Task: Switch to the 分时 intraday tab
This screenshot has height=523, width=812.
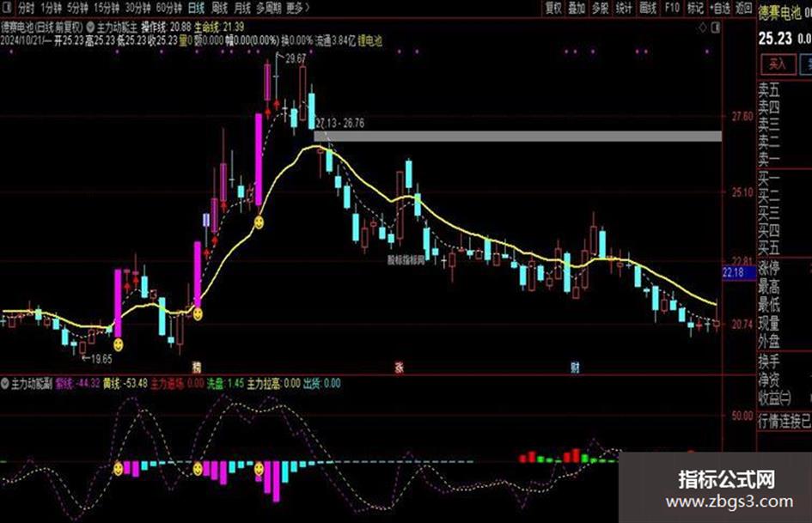Action: coord(27,8)
